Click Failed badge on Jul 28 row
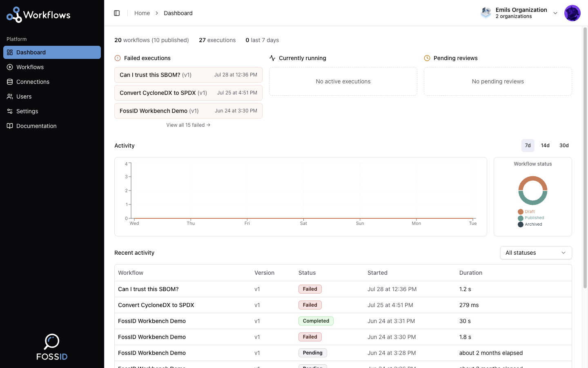 point(310,289)
